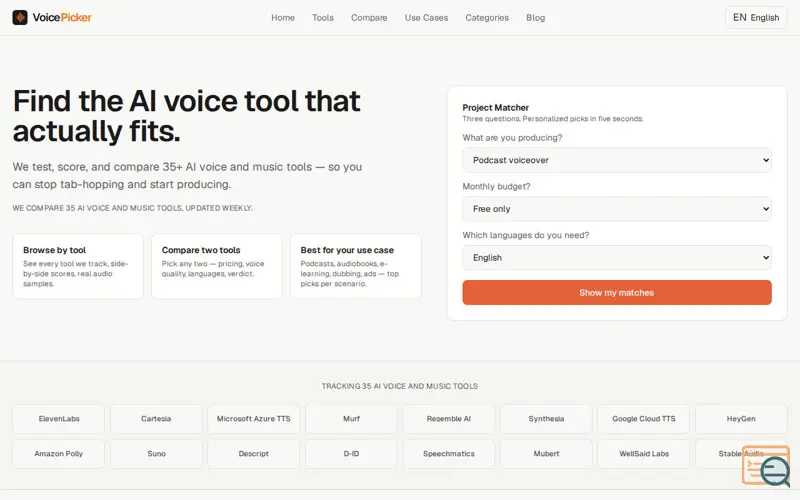Click the Project Matcher heading

pos(495,108)
